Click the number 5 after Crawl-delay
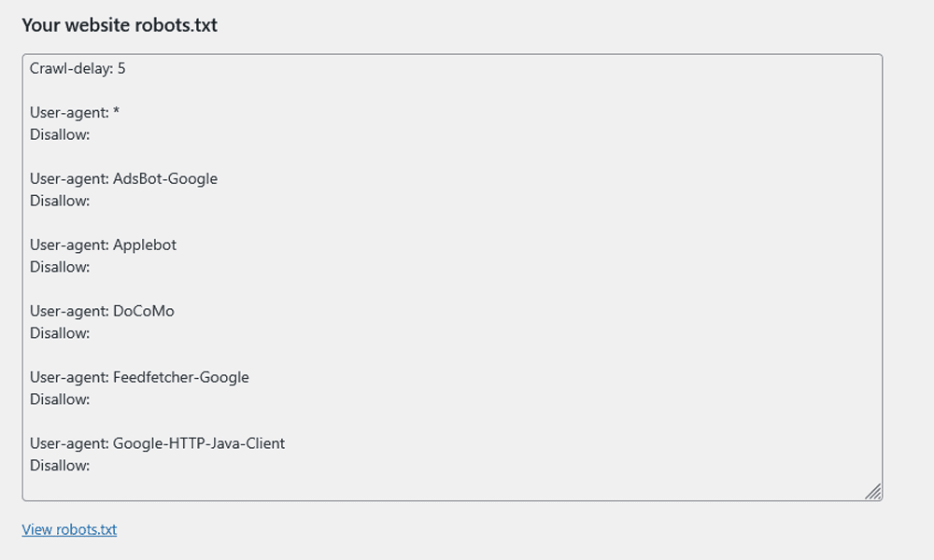The height and width of the screenshot is (560, 934). (x=121, y=69)
